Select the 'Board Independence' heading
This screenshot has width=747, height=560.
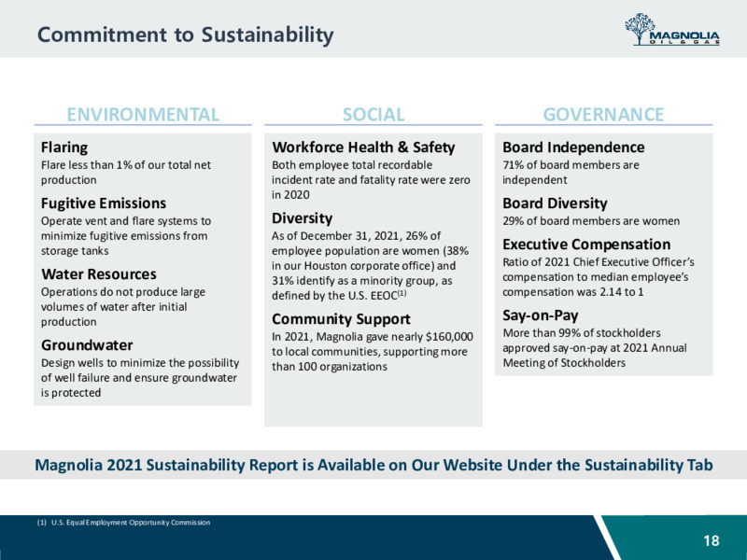tap(573, 147)
